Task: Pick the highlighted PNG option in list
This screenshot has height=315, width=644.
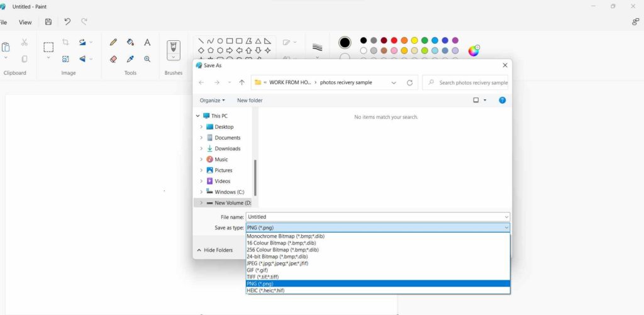Action: (x=378, y=284)
